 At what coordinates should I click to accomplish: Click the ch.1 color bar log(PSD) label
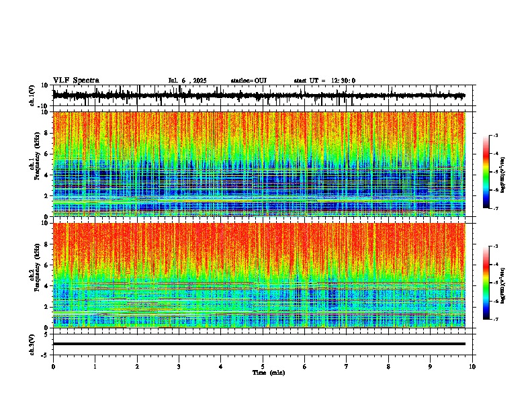click(503, 175)
